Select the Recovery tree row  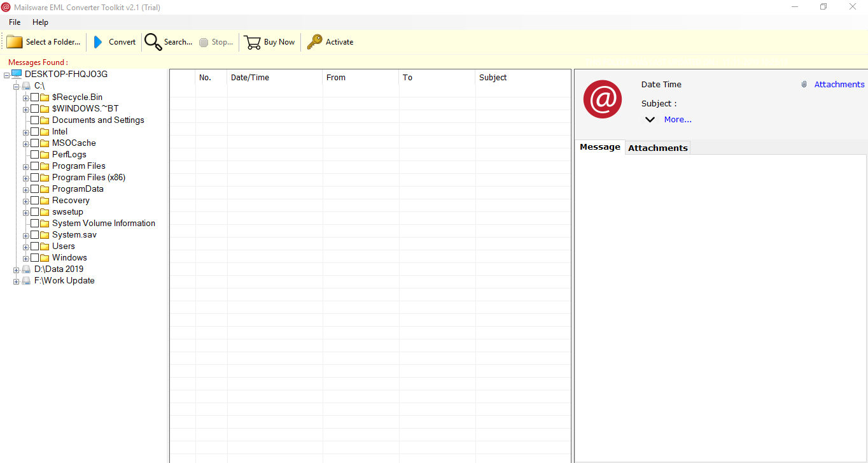pos(71,201)
